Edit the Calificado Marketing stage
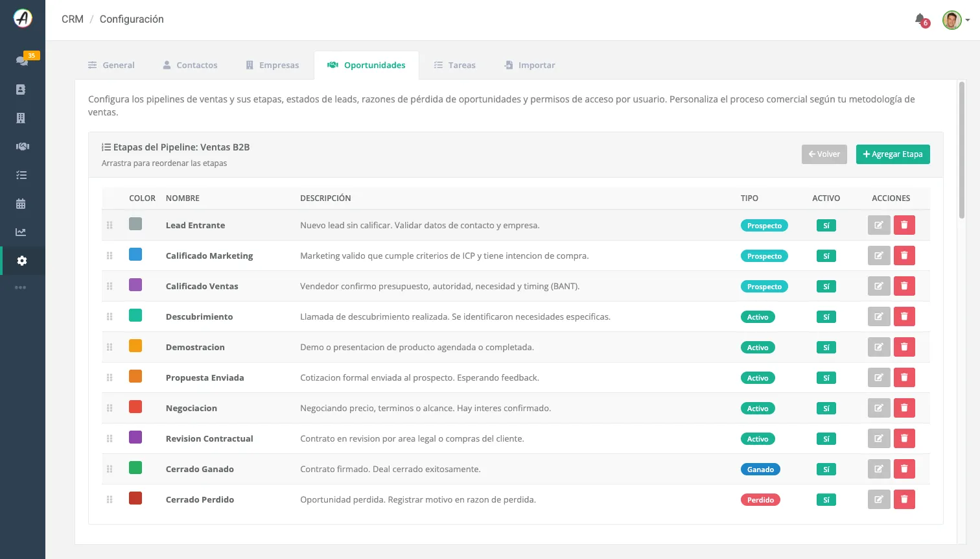Screen dimensions: 980x559 coord(879,256)
